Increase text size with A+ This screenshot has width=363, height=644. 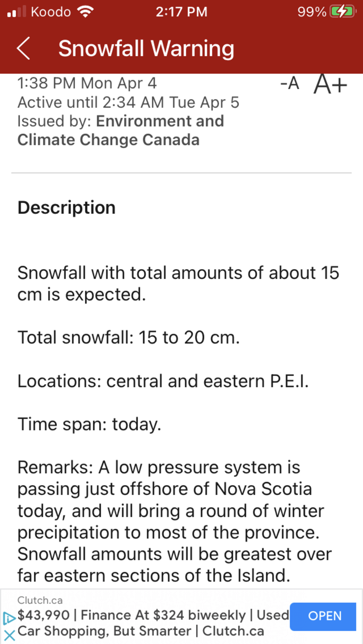click(x=330, y=84)
